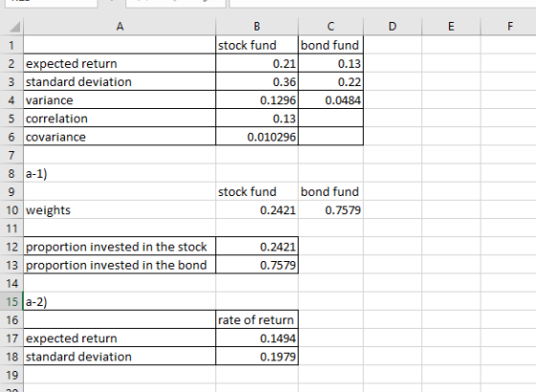This screenshot has height=392, width=536.
Task: Select column D header
Action: pos(392,27)
